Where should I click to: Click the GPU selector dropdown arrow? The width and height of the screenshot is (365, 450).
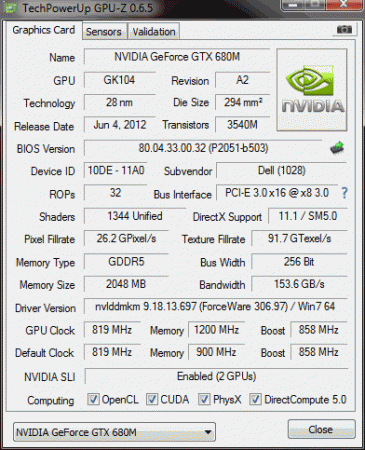(x=208, y=432)
